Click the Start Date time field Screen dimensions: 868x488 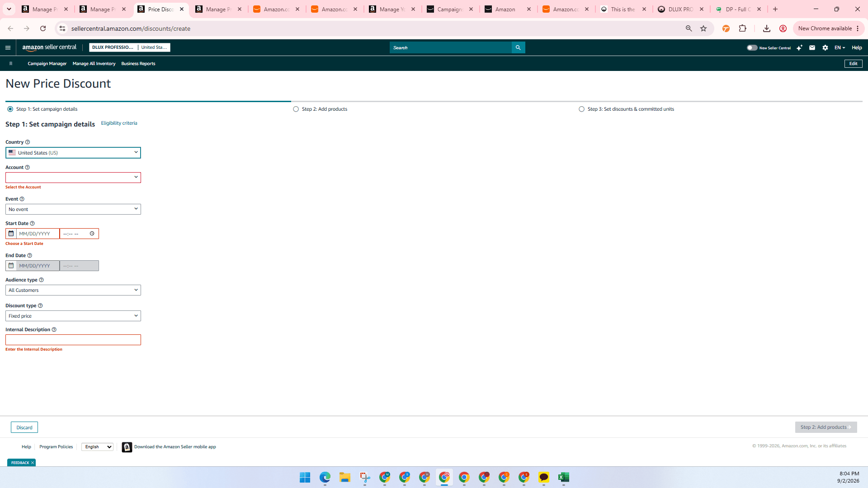click(x=79, y=234)
